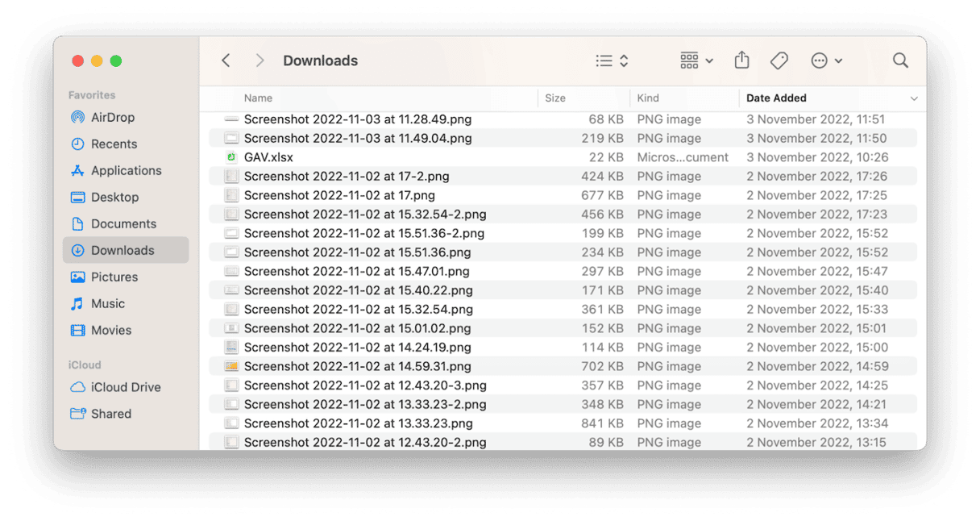Image resolution: width=980 pixels, height=521 pixels.
Task: Open the Music folder in the sidebar
Action: (x=104, y=303)
